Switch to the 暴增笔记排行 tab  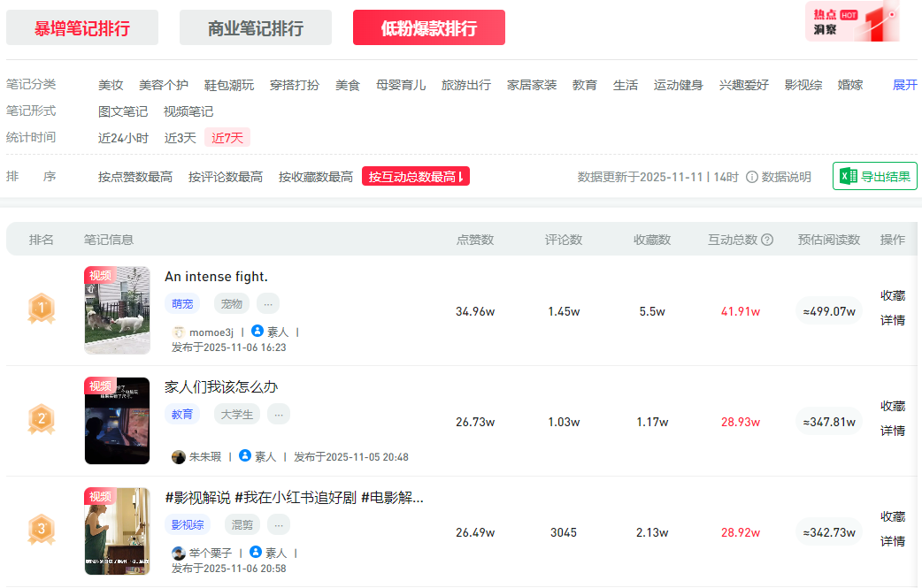(82, 28)
